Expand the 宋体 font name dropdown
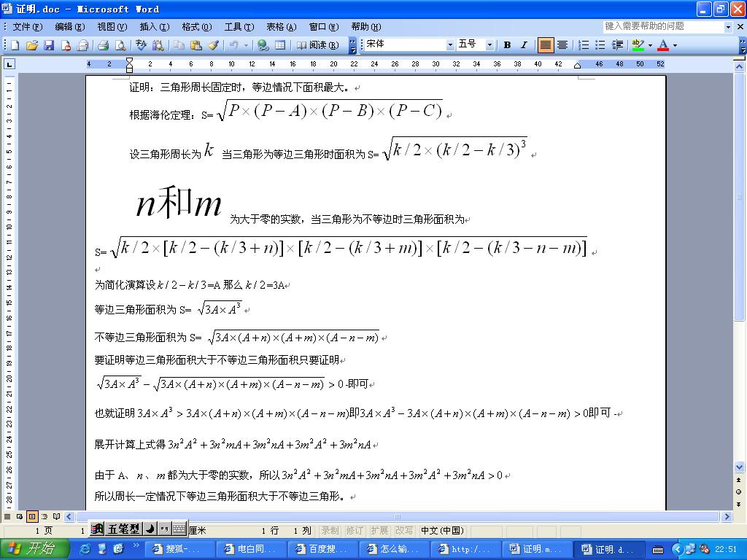Image resolution: width=747 pixels, height=560 pixels. tap(449, 45)
